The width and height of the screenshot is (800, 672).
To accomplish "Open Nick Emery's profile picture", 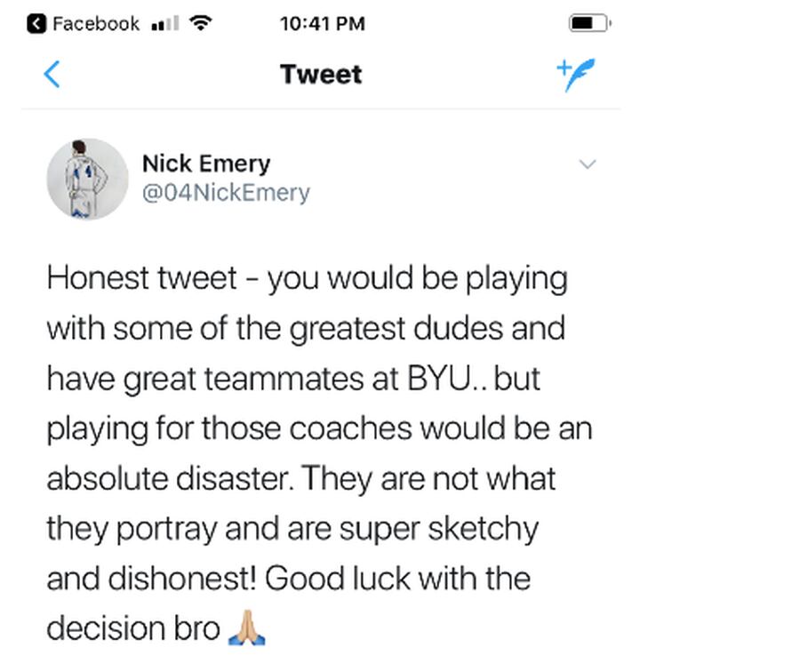I will click(x=87, y=179).
